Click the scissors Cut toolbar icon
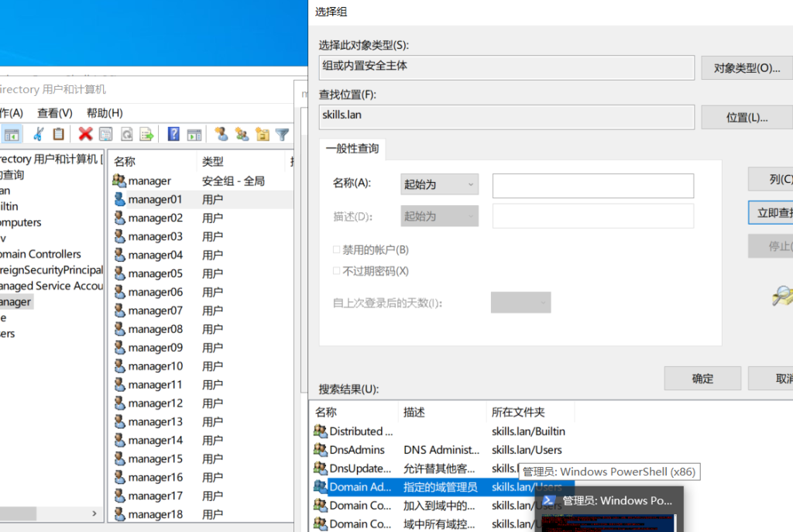 tap(37, 134)
